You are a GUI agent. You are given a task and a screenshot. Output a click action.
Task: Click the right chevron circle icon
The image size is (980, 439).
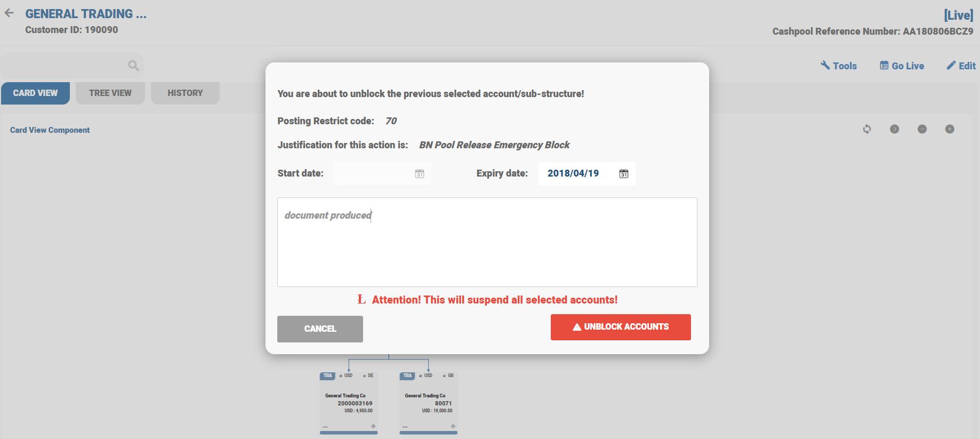coord(895,129)
